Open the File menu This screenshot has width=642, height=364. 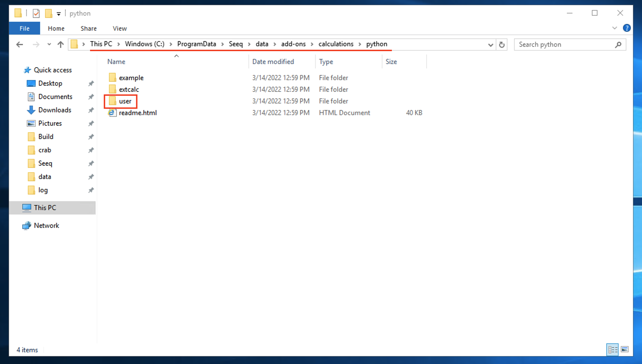coord(24,28)
